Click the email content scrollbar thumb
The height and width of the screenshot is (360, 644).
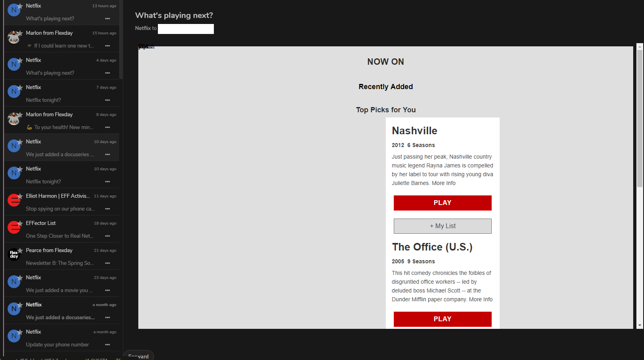pos(640,118)
